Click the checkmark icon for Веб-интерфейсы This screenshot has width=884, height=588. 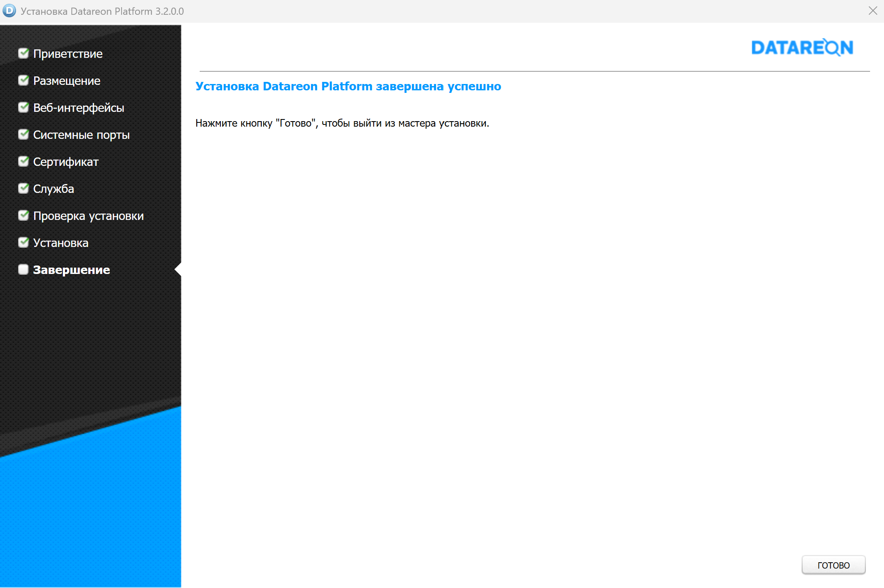[x=24, y=107]
